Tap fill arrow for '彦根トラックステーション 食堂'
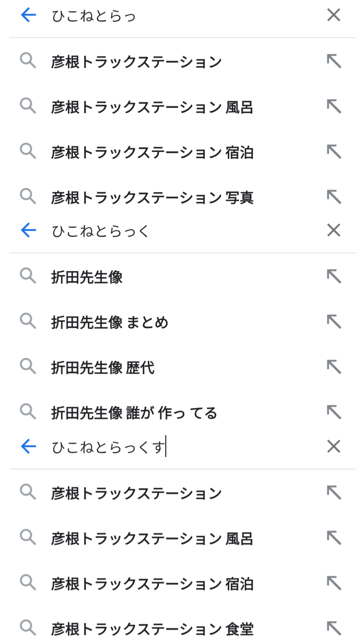The image size is (362, 644). coord(334,628)
